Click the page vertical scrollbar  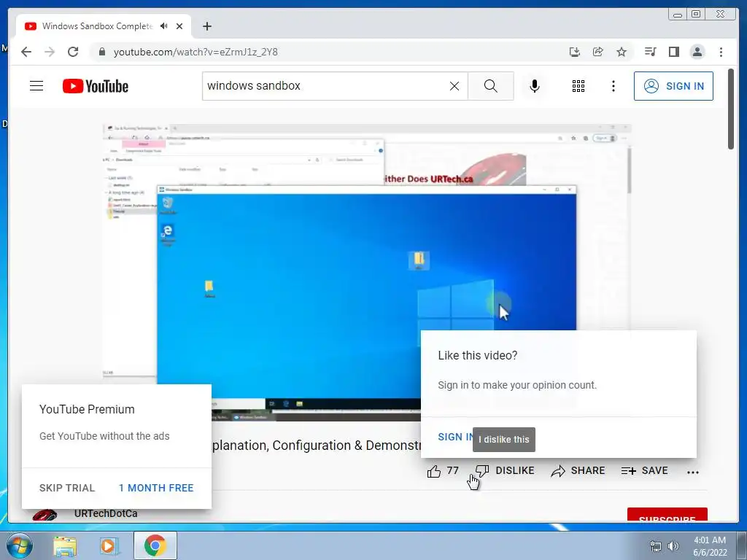pyautogui.click(x=731, y=109)
